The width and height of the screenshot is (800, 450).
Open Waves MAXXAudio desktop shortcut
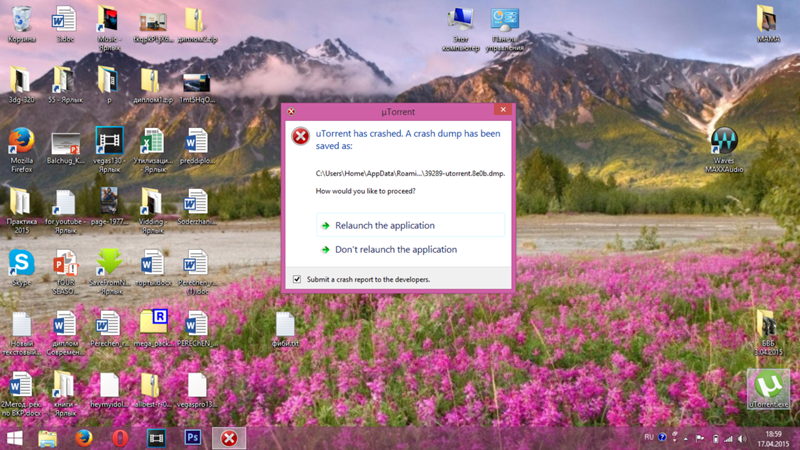click(724, 149)
